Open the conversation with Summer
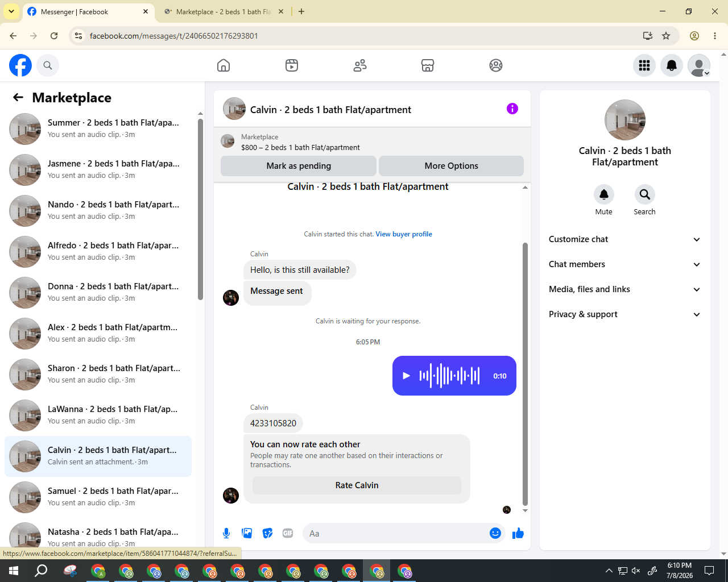The image size is (728, 582). (98, 128)
